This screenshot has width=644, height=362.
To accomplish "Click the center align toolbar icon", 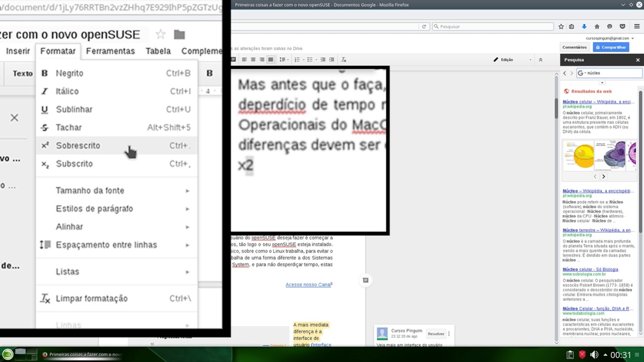I will [x=253, y=59].
